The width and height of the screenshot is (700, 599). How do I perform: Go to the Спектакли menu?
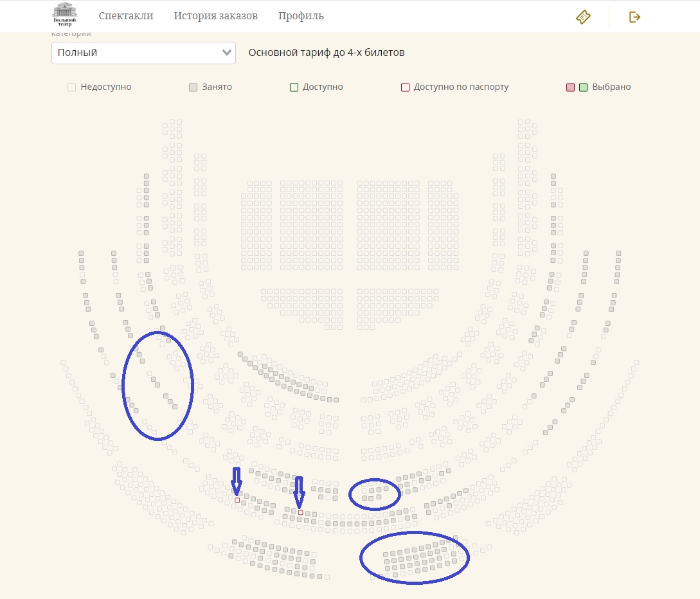pyautogui.click(x=126, y=16)
